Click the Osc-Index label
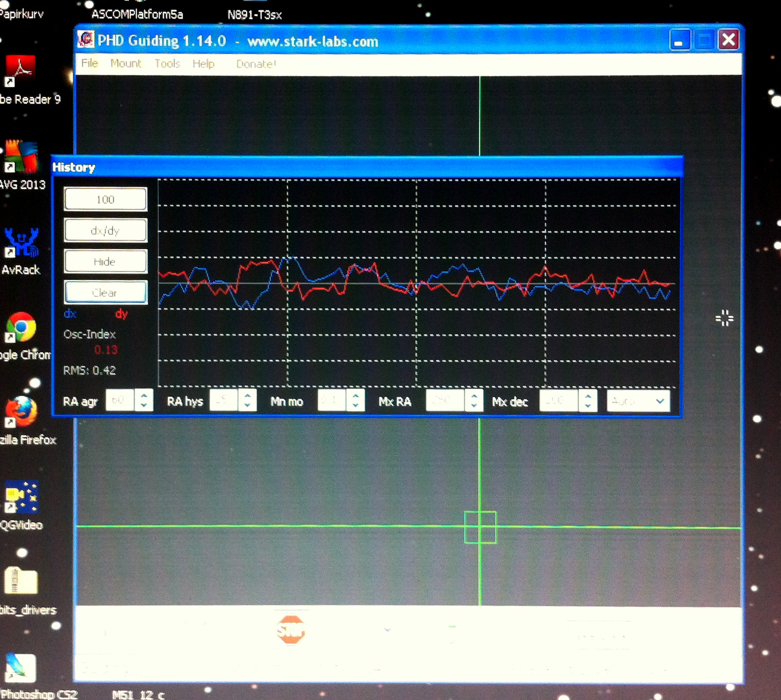Image resolution: width=781 pixels, height=700 pixels. coord(90,334)
